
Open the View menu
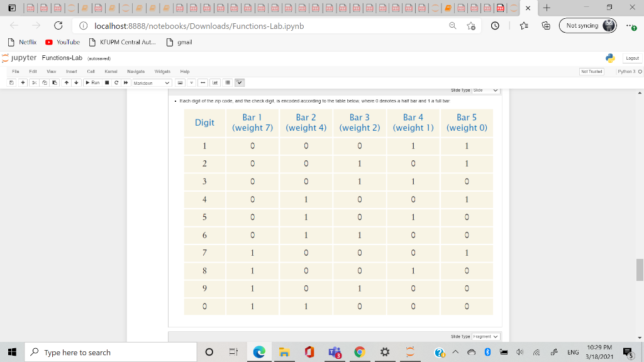coord(52,72)
